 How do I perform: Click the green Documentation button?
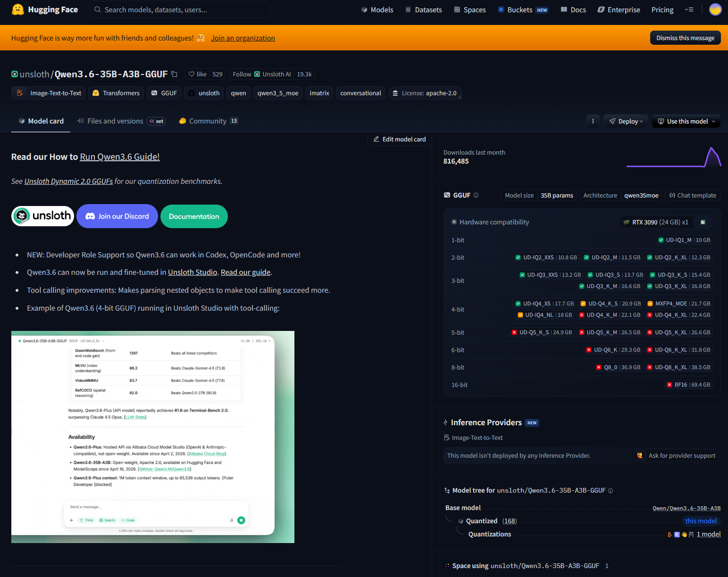click(x=194, y=216)
